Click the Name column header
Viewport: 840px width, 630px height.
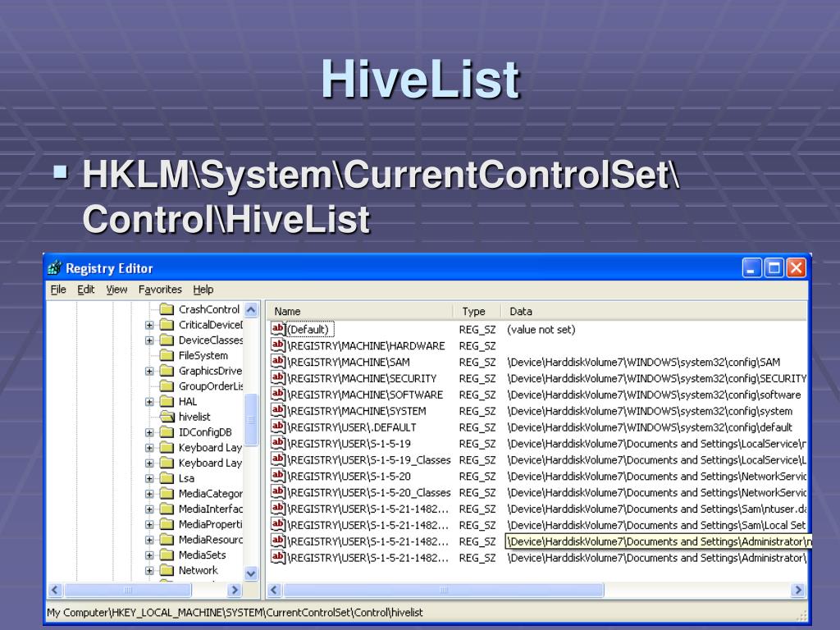[360, 311]
